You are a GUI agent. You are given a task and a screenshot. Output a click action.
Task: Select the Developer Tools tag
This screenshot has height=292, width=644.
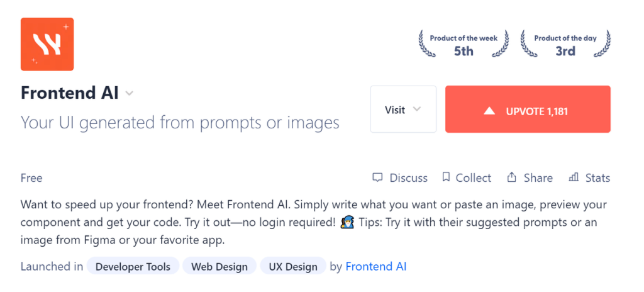pos(133,266)
